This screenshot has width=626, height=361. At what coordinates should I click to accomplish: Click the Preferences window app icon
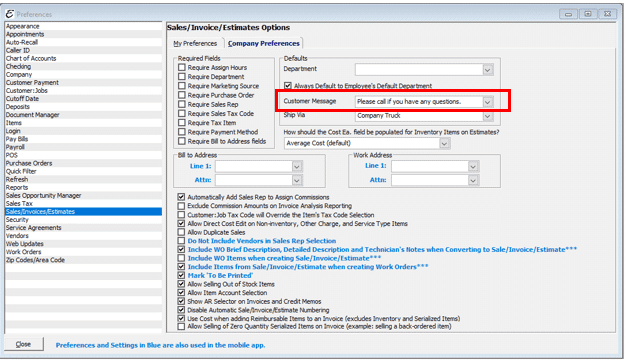point(10,14)
